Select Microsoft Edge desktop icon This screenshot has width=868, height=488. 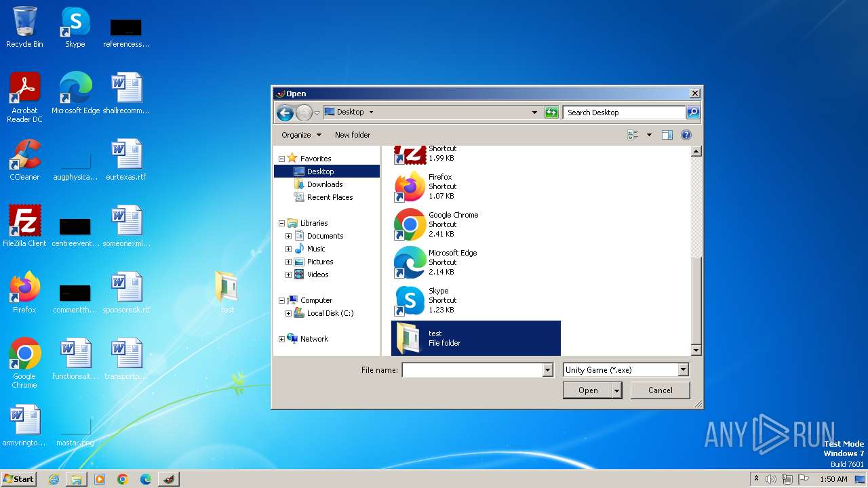(x=75, y=94)
